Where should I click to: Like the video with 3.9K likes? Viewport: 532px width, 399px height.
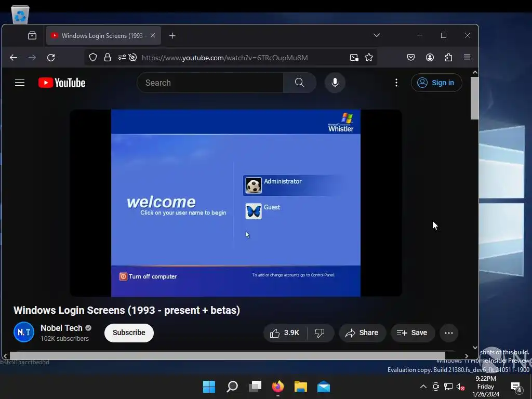click(285, 333)
